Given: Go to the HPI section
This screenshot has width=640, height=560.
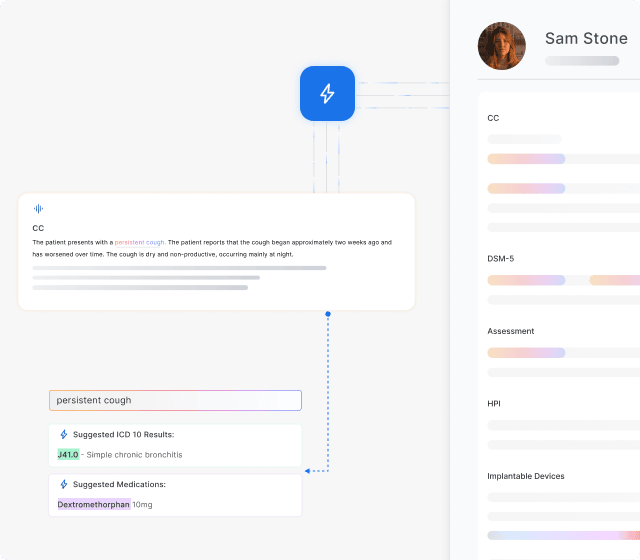Looking at the screenshot, I should pos(494,404).
